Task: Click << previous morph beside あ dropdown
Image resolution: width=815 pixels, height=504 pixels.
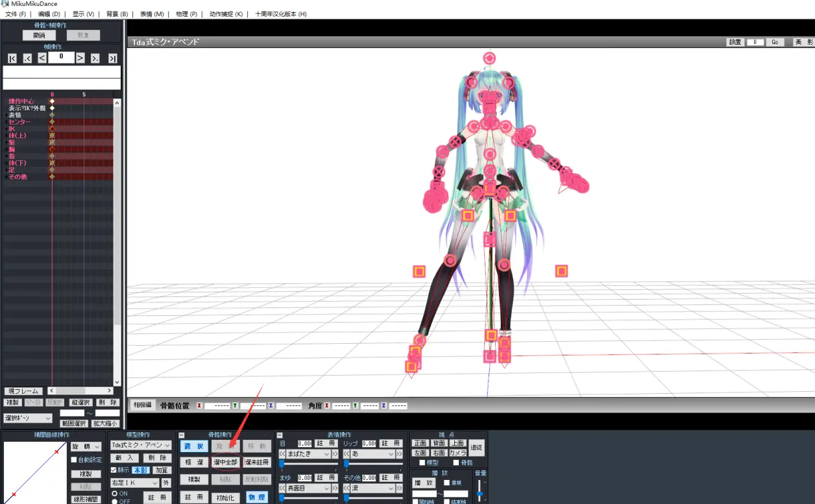Action: [346, 454]
